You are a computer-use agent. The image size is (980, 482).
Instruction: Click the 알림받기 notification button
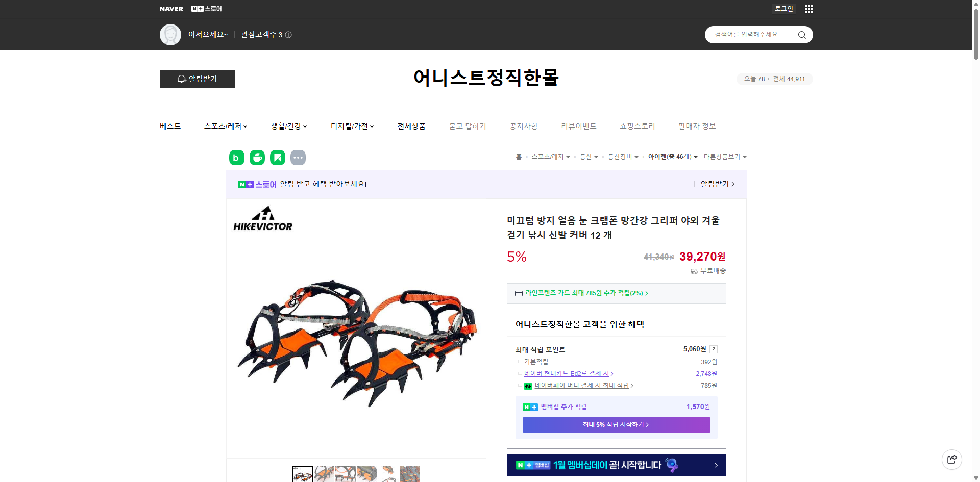[x=197, y=79]
